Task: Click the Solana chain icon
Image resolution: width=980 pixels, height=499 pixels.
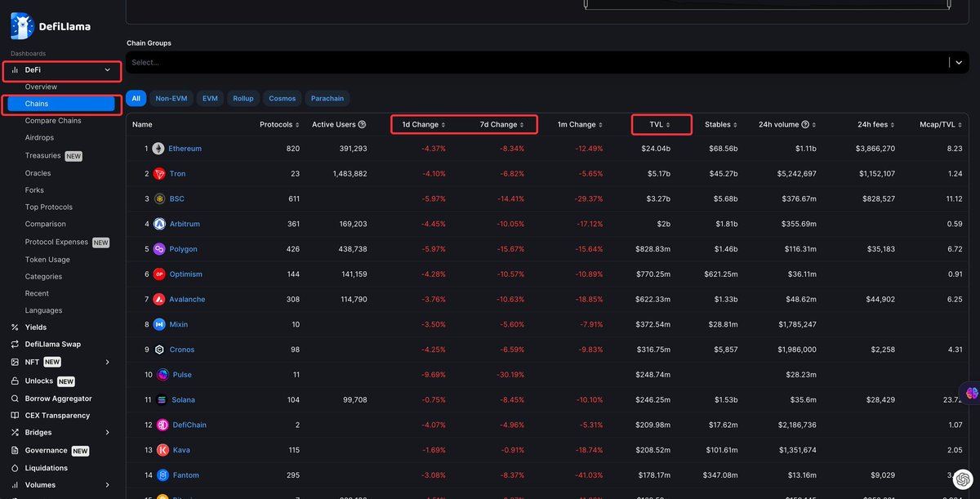Action: pyautogui.click(x=161, y=400)
